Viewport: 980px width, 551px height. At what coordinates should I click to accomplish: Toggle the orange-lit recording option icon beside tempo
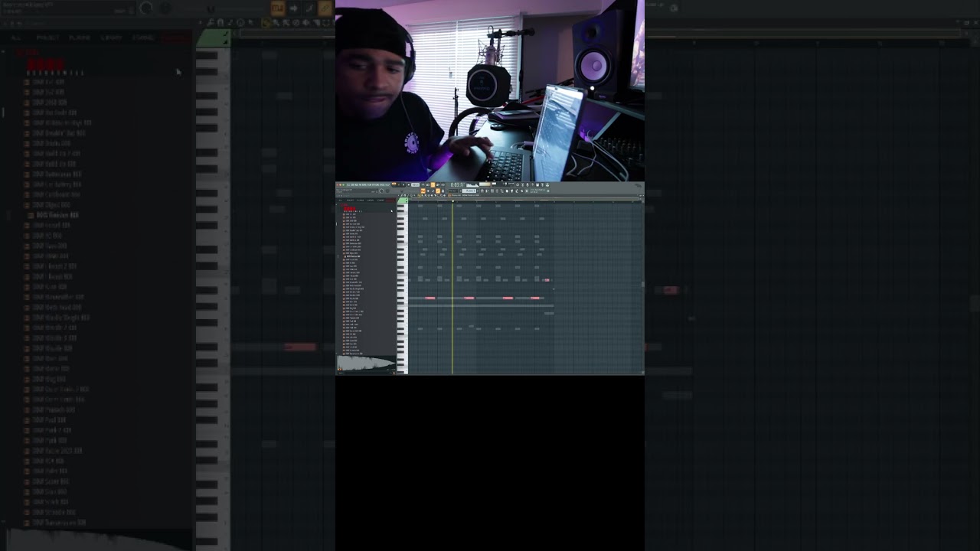tap(433, 184)
